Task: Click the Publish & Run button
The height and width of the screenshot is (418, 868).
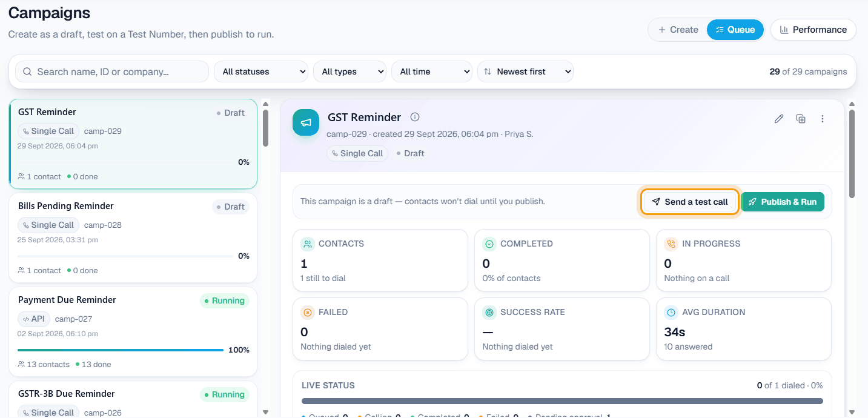Action: click(x=783, y=202)
